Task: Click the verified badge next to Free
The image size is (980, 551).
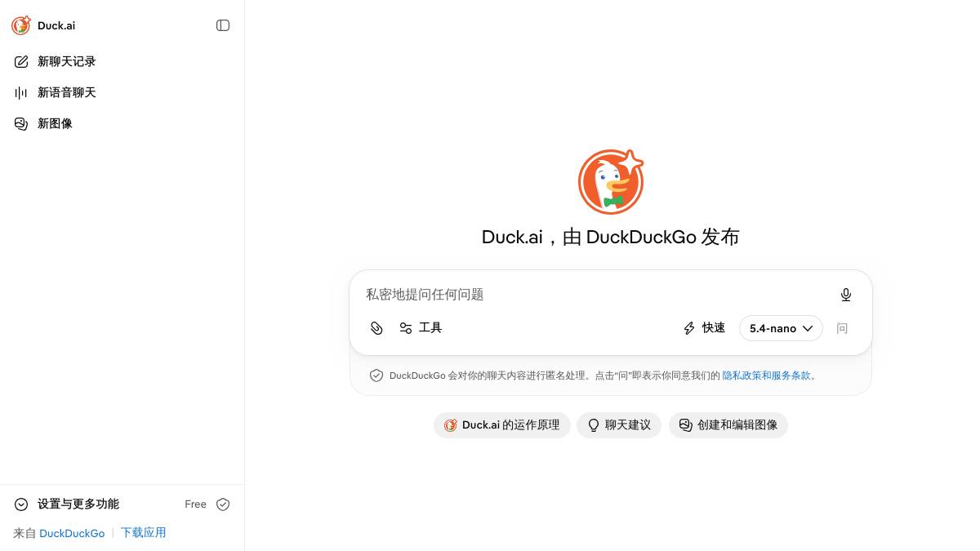Action: [x=223, y=504]
